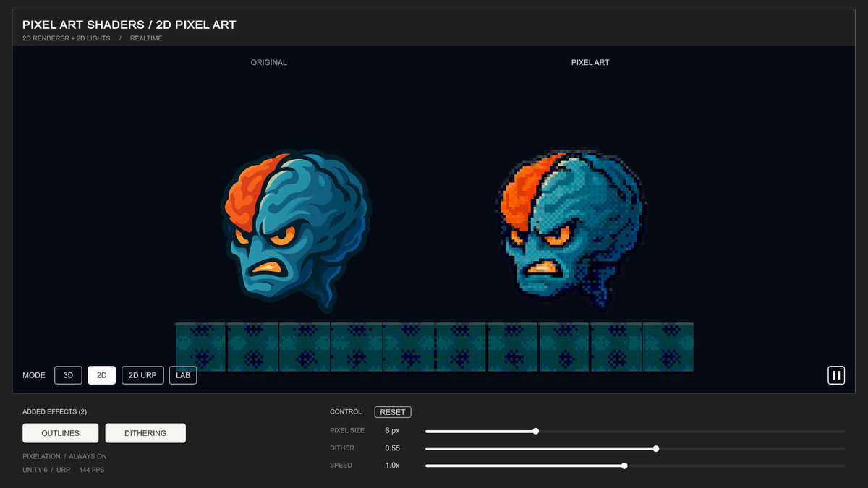Click the PIXEL ART label
The height and width of the screenshot is (488, 868).
tap(590, 63)
